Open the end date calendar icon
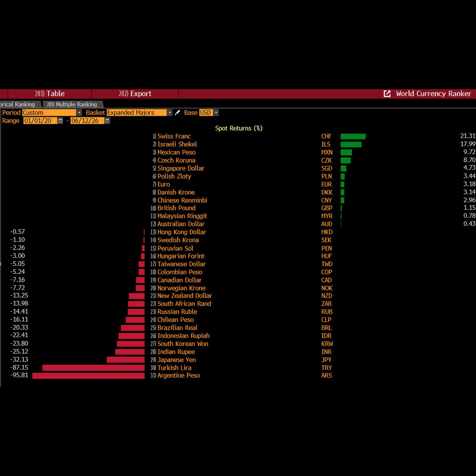The height and width of the screenshot is (476, 476). point(107,121)
